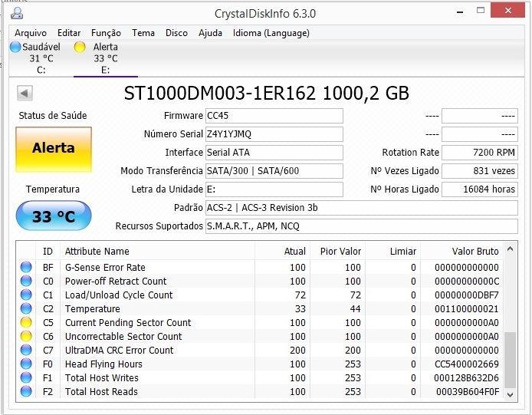Click yellow icon of Uncorrectable Sector Count

click(26, 336)
